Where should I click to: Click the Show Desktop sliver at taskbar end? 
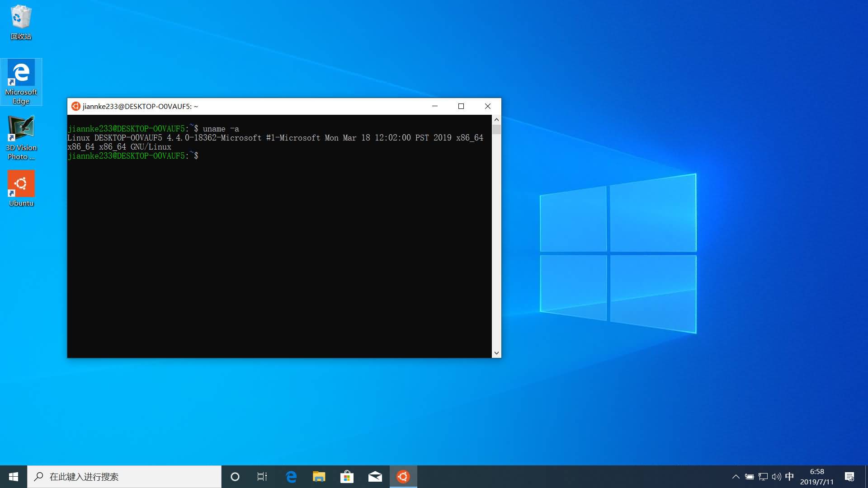[x=866, y=477]
